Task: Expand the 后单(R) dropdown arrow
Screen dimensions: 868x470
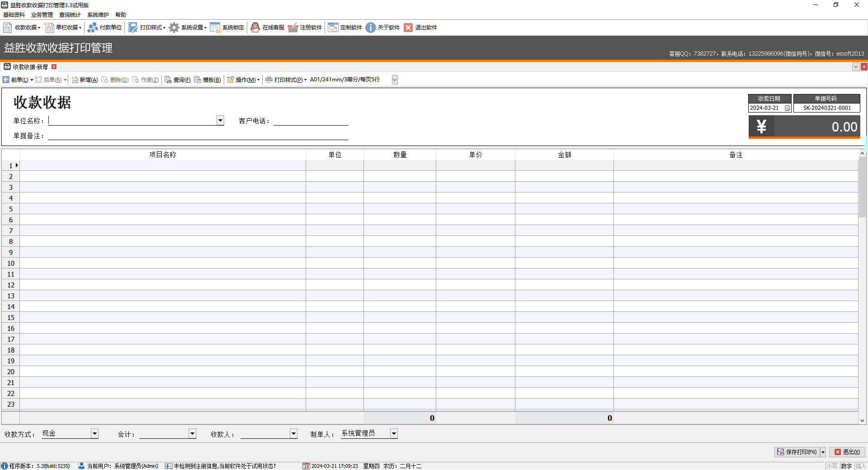Action: tap(65, 80)
